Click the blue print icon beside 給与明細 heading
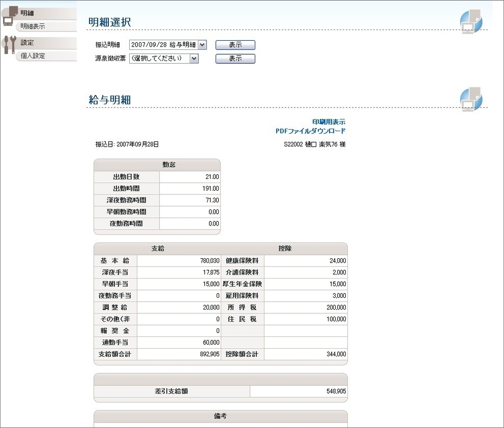Screen dimensions: 504x428 pyautogui.click(x=470, y=100)
